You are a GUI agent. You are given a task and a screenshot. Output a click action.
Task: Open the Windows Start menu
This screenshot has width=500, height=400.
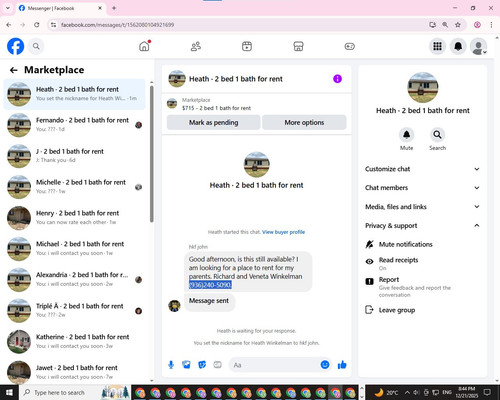point(9,392)
